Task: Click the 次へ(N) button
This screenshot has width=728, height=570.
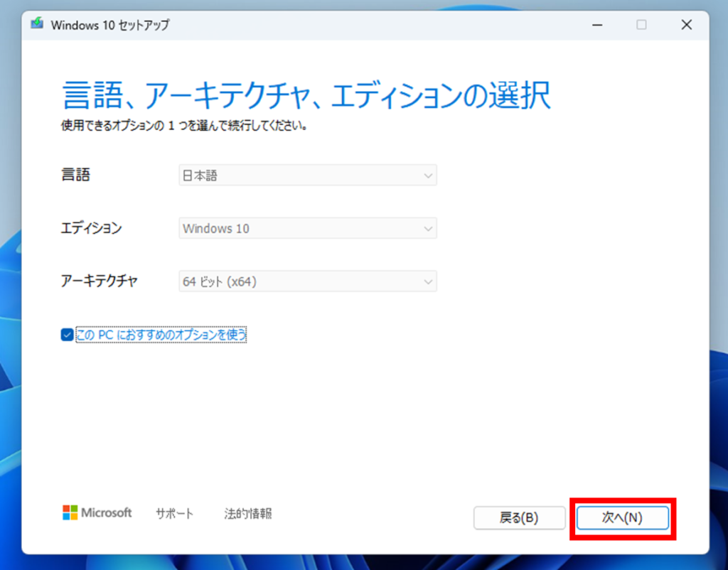Action: tap(622, 517)
